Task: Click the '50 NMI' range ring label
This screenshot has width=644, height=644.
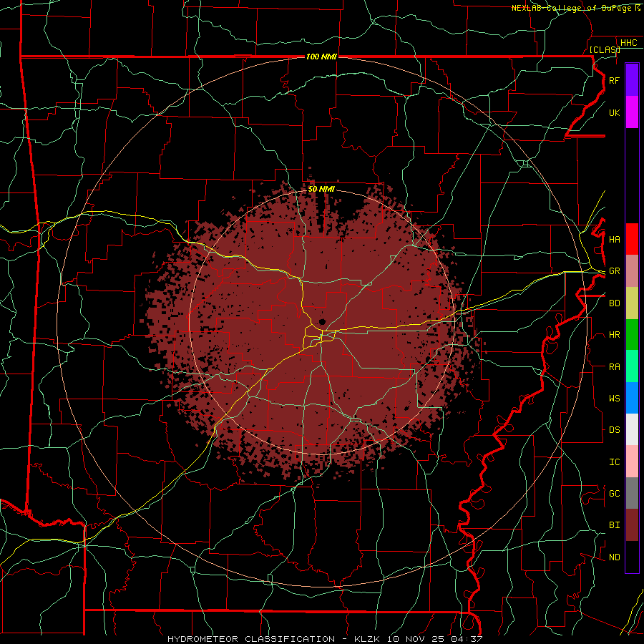Action: (321, 189)
